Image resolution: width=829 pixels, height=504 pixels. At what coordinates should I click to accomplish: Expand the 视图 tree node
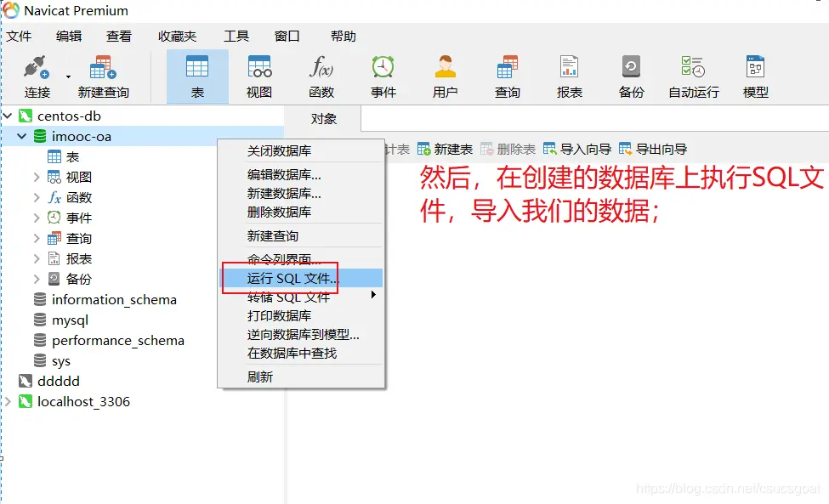(x=37, y=177)
